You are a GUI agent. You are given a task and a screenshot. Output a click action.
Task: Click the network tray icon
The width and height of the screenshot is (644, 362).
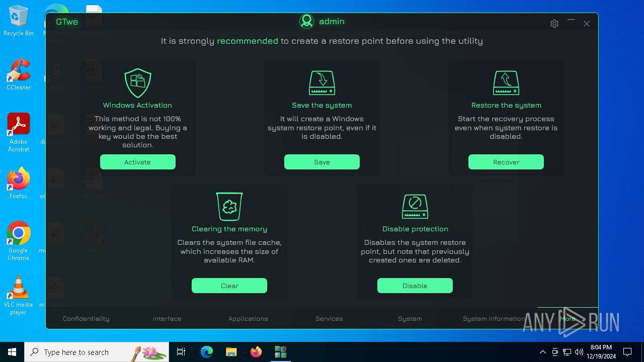567,352
